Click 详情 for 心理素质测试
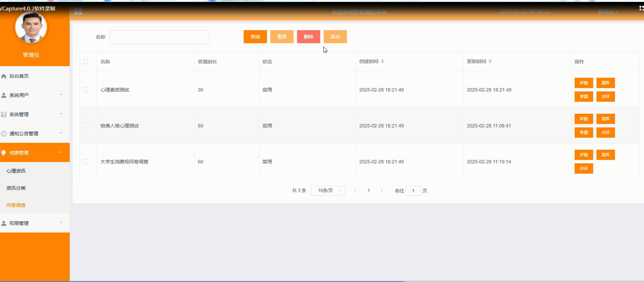The width and height of the screenshot is (644, 282). click(x=584, y=83)
